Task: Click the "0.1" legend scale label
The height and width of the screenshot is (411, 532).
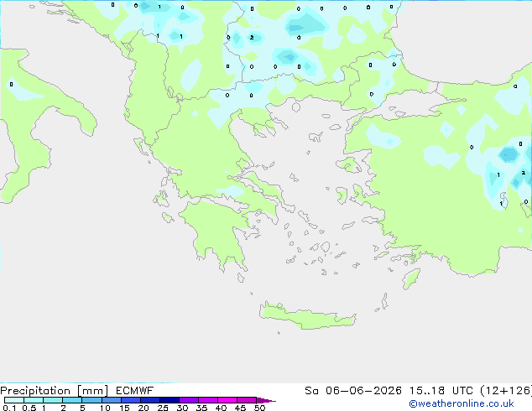Action: 9,408
